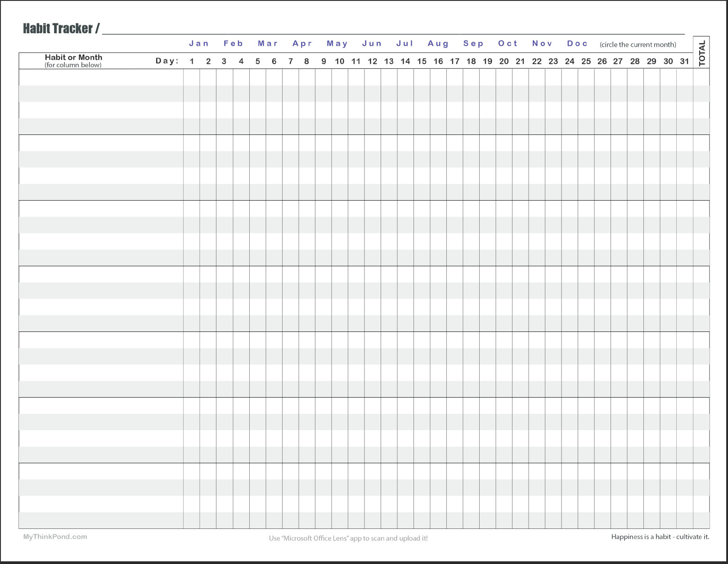Click the May month label
The width and height of the screenshot is (728, 564).
(x=337, y=44)
